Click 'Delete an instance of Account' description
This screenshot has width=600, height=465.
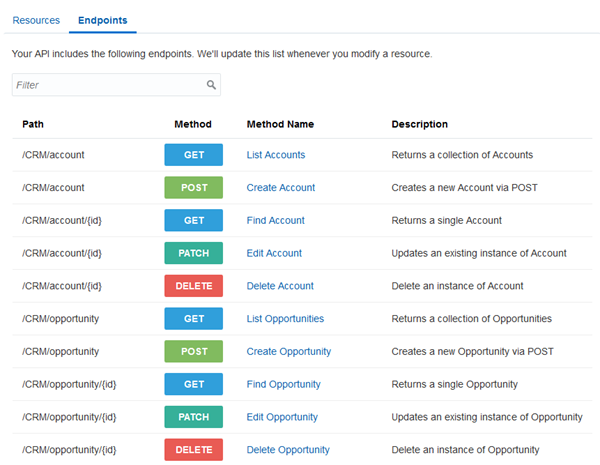pos(457,286)
